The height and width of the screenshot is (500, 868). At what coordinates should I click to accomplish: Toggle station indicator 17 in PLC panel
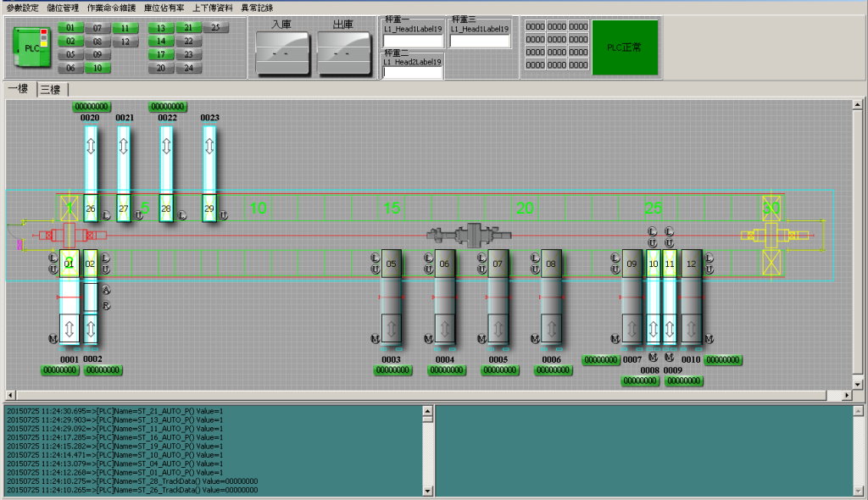click(160, 55)
